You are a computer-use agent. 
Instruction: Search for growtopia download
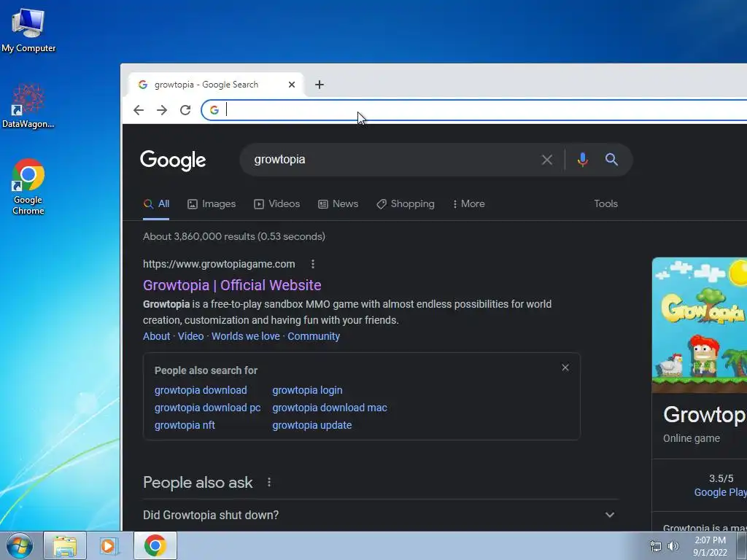201,391
